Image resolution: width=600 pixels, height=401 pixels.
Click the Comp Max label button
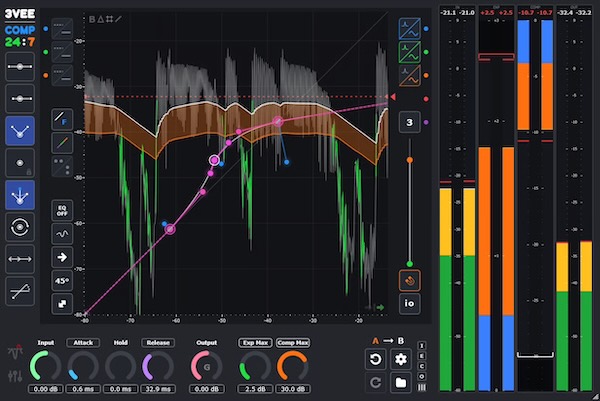tap(293, 342)
